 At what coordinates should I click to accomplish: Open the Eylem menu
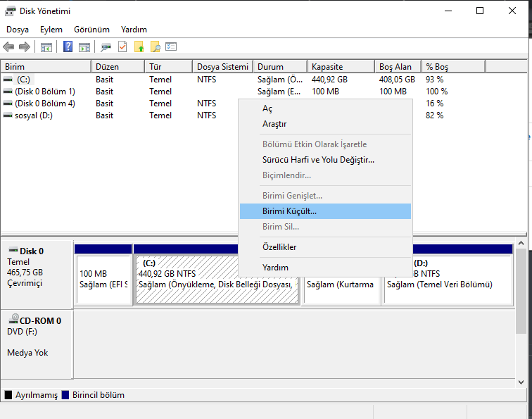click(51, 30)
